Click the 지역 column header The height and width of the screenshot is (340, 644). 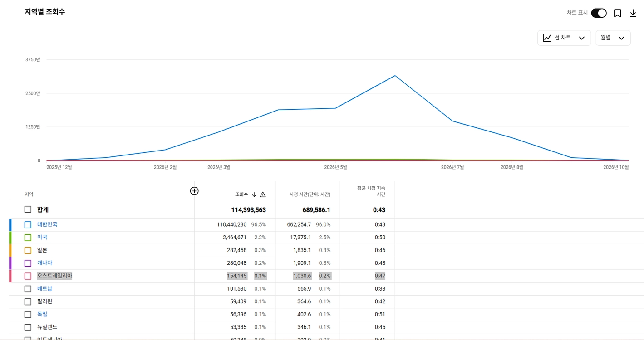click(x=29, y=194)
